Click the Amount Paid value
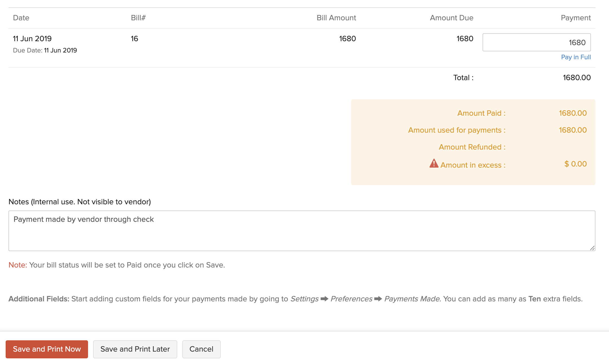The image size is (609, 364). point(573,113)
